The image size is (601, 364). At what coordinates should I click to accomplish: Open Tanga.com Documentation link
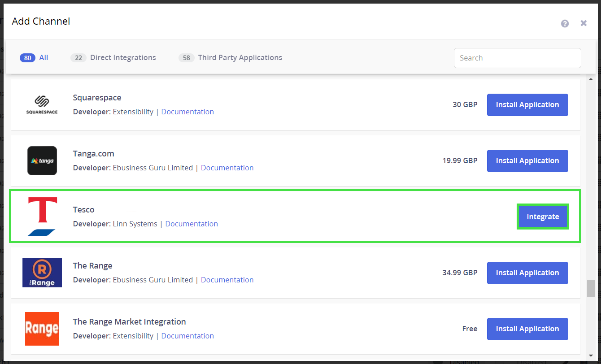pos(227,168)
